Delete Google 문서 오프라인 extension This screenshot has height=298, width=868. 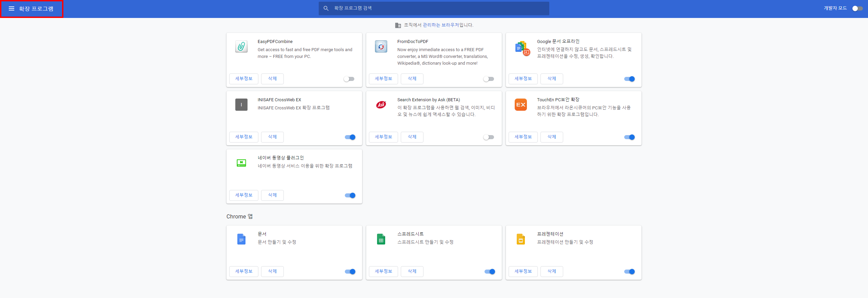click(552, 79)
